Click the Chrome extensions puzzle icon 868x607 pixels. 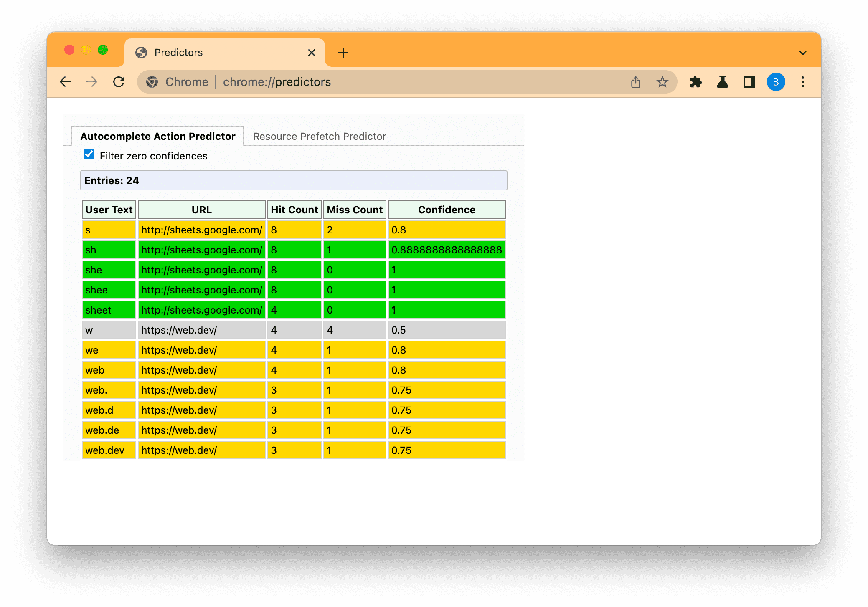click(697, 82)
